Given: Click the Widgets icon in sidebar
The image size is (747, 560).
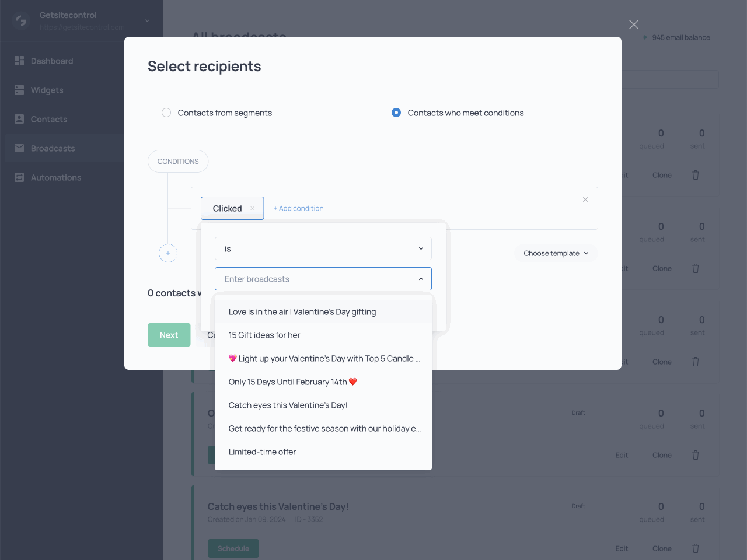Looking at the screenshot, I should click(x=19, y=90).
